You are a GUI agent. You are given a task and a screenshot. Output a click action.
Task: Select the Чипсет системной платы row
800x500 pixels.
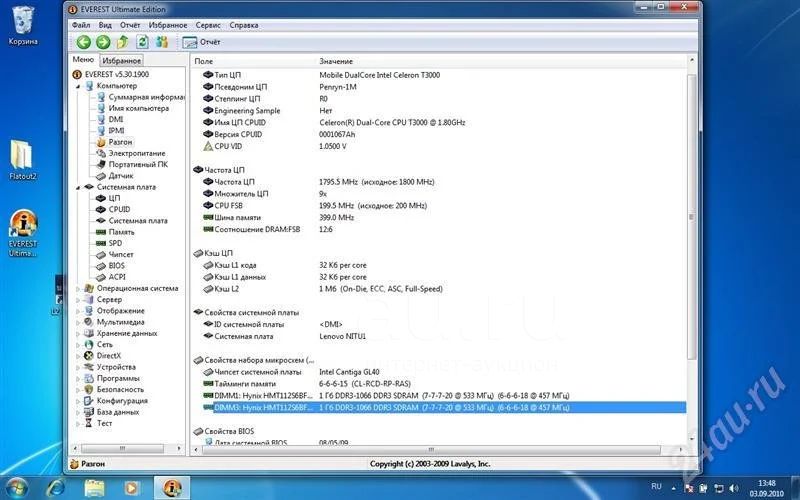coord(439,372)
